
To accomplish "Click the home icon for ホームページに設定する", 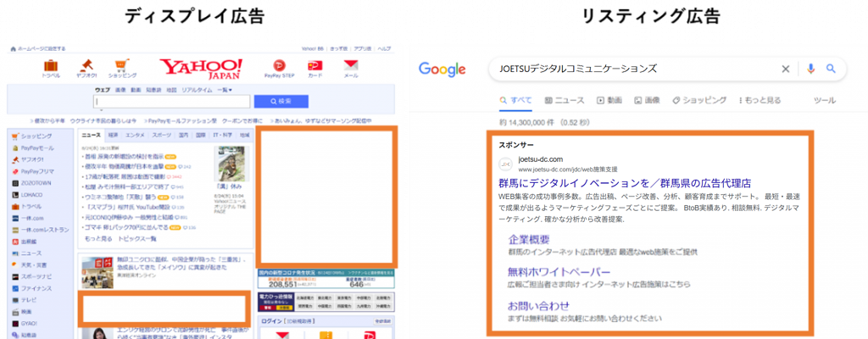I will coord(13,49).
